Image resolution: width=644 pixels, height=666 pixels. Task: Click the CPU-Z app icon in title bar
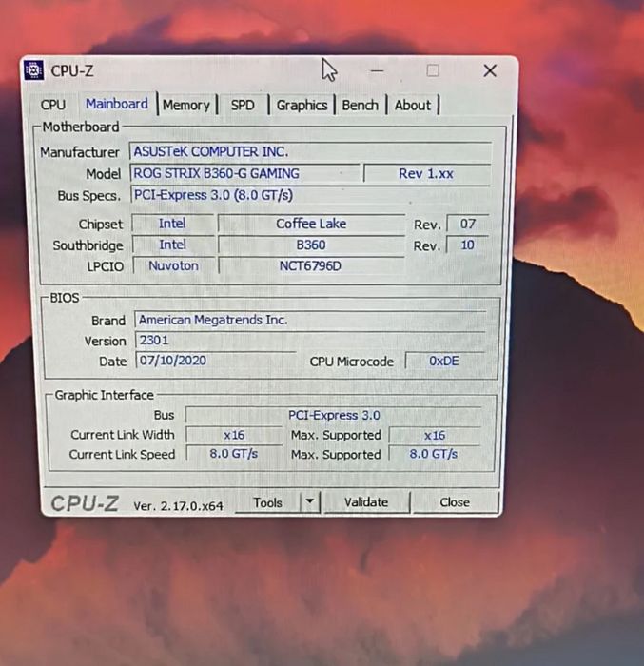coord(33,70)
